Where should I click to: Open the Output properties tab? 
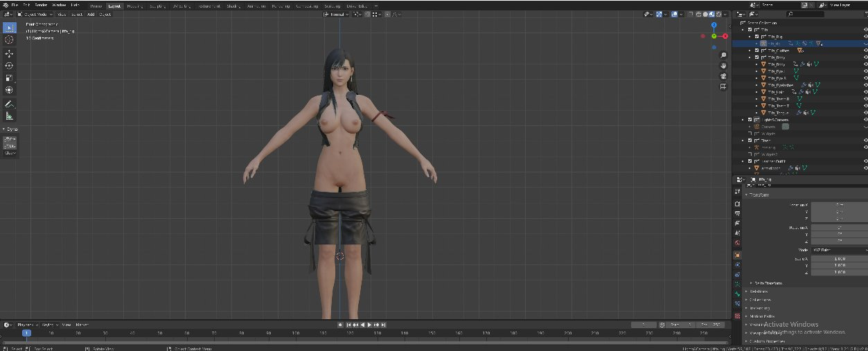[737, 214]
